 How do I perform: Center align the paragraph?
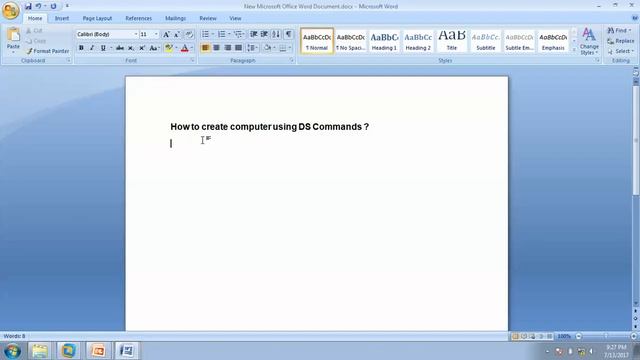(216, 48)
